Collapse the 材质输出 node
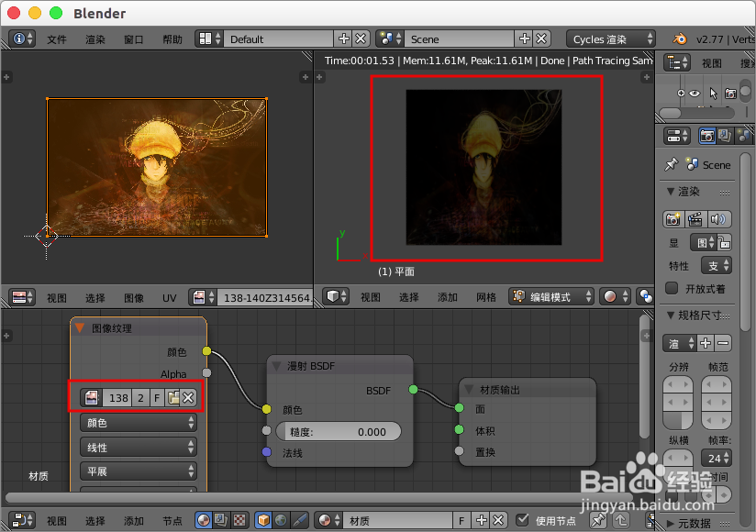This screenshot has height=532, width=756. (469, 389)
